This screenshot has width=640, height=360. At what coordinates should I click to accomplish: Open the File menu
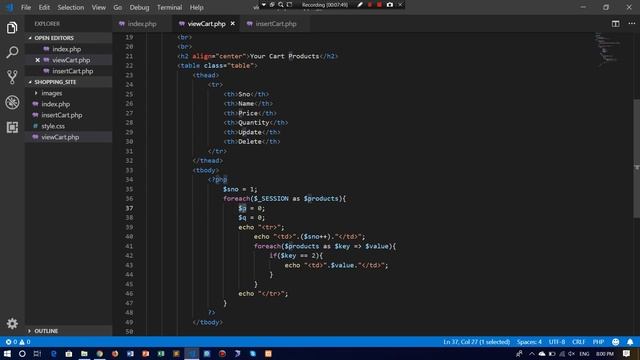click(x=26, y=7)
